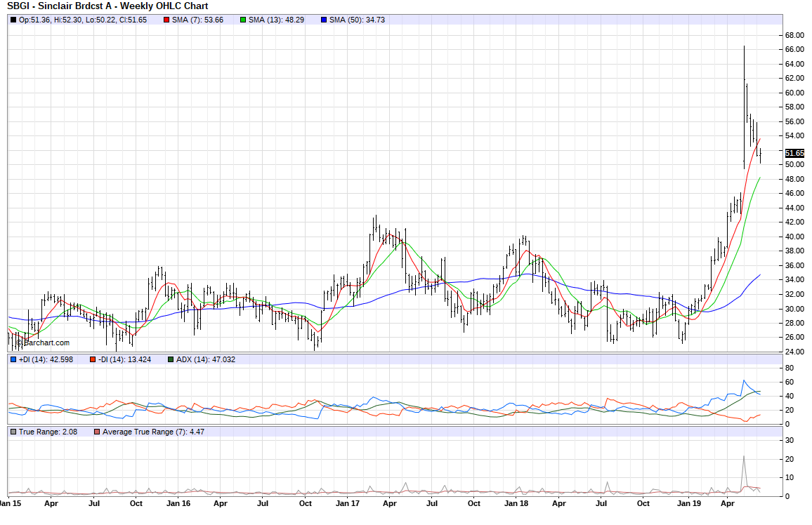812x525 pixels.
Task: Select the 'SMA (13): 48.29' legend text
Action: [277, 20]
